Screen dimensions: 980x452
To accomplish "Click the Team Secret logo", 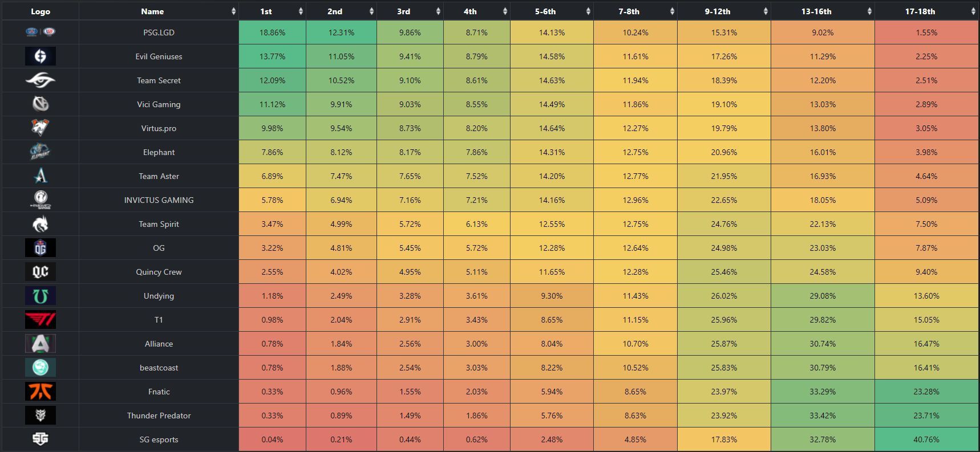I will point(41,80).
